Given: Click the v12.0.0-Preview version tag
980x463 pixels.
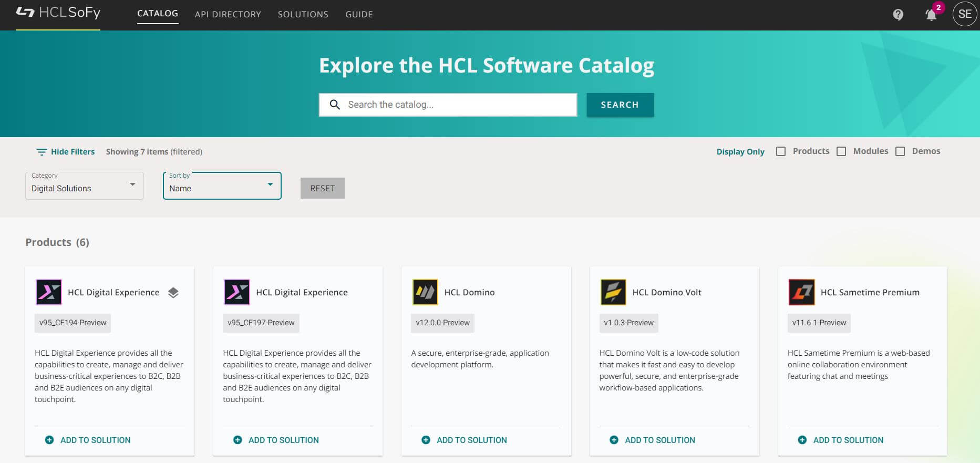Looking at the screenshot, I should tap(443, 323).
